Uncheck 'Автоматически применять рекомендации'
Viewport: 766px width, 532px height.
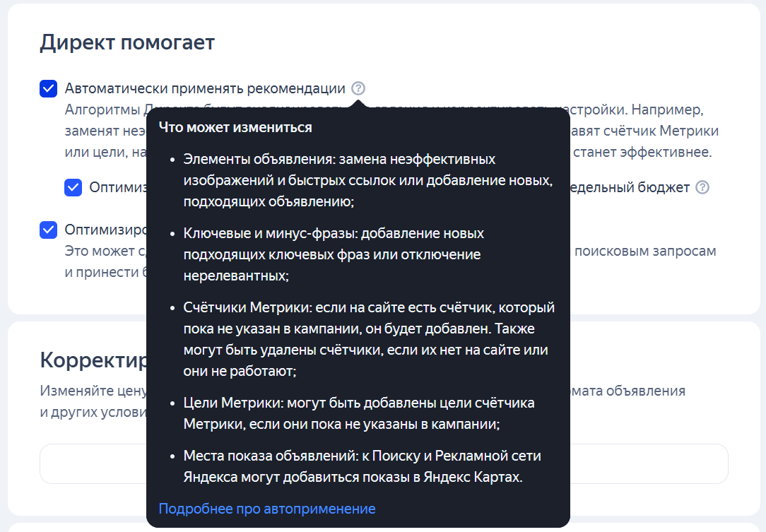(x=48, y=88)
